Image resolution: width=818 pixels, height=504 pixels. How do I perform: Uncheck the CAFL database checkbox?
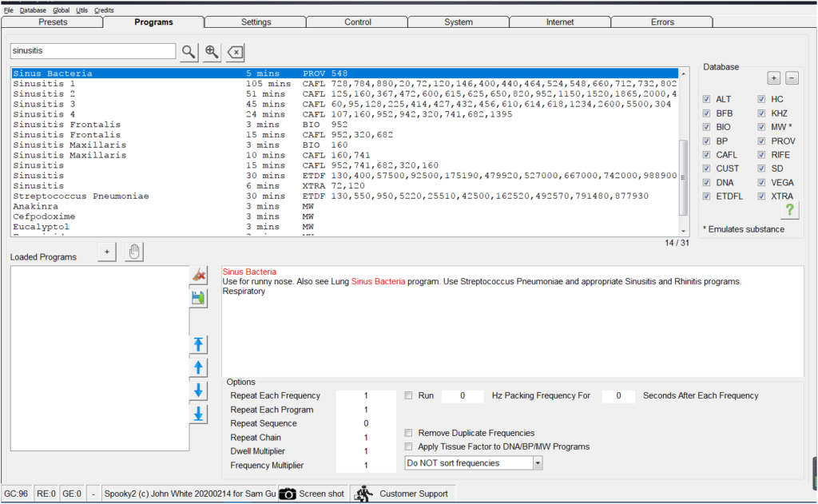(706, 155)
